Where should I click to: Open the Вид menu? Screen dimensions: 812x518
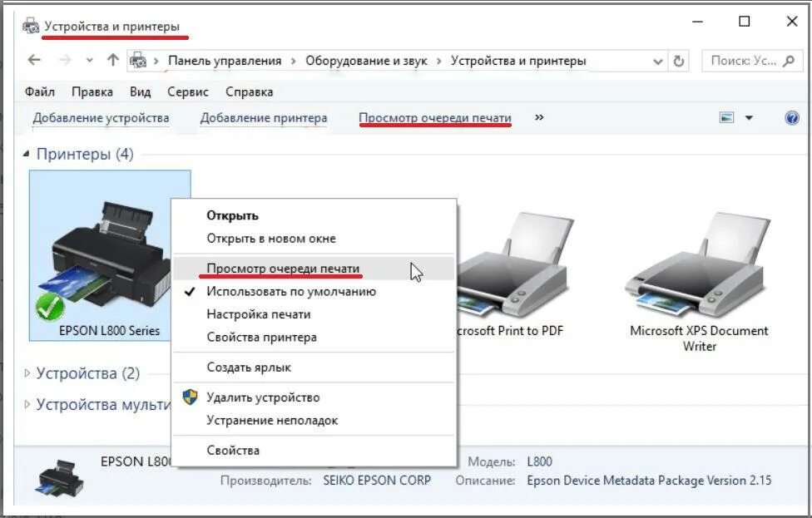pos(140,91)
